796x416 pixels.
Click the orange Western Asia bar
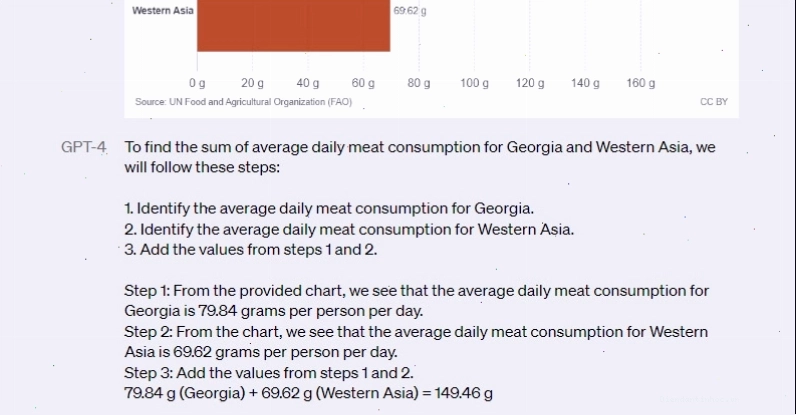pos(293,25)
